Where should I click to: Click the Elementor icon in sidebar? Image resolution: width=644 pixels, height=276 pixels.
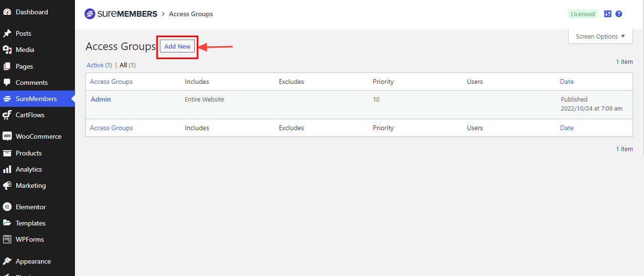[x=7, y=207]
